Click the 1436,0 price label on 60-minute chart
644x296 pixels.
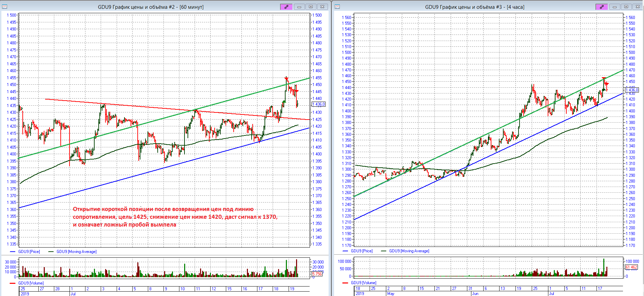pos(319,104)
